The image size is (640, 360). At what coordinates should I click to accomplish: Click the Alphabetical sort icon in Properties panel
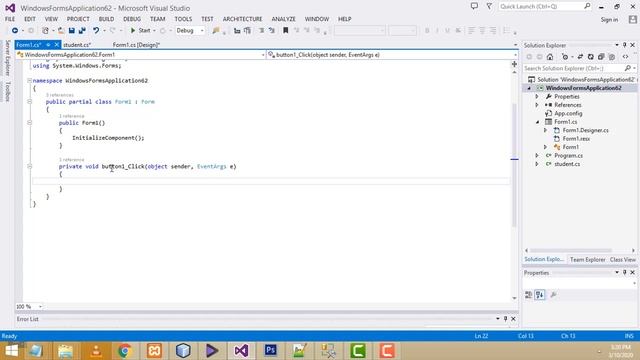click(540, 295)
